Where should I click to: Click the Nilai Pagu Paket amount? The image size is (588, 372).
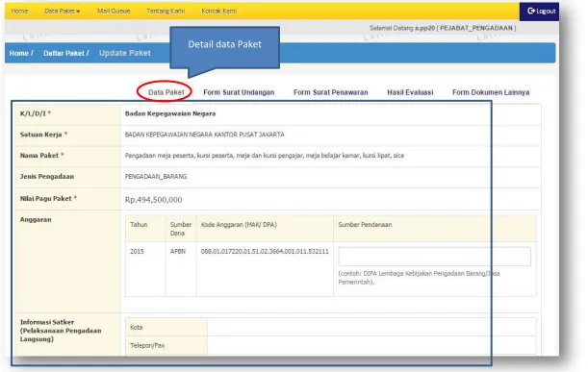pyautogui.click(x=153, y=200)
